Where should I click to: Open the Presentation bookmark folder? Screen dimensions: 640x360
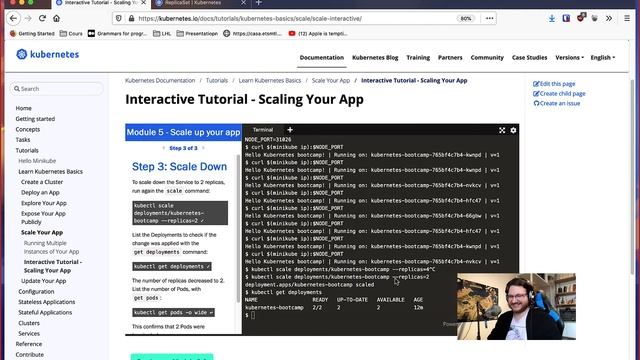pyautogui.click(x=197, y=33)
